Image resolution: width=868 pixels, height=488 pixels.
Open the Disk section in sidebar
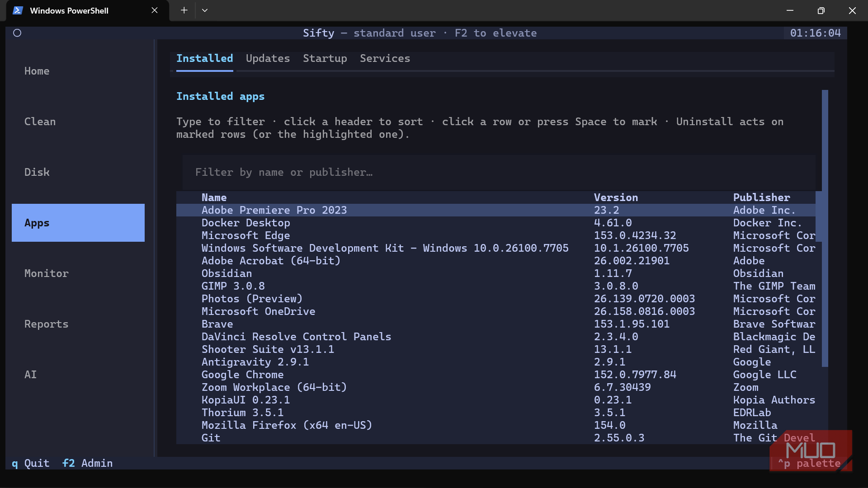click(x=78, y=172)
